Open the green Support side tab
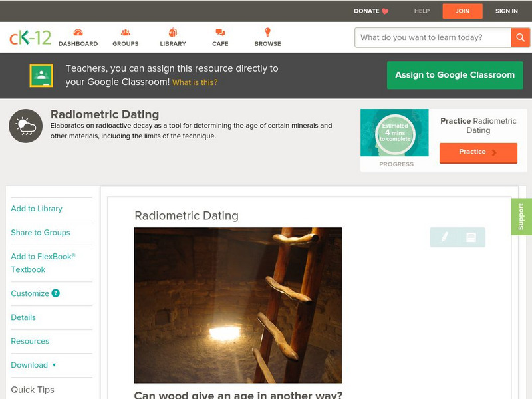The width and height of the screenshot is (532, 399). point(521,217)
